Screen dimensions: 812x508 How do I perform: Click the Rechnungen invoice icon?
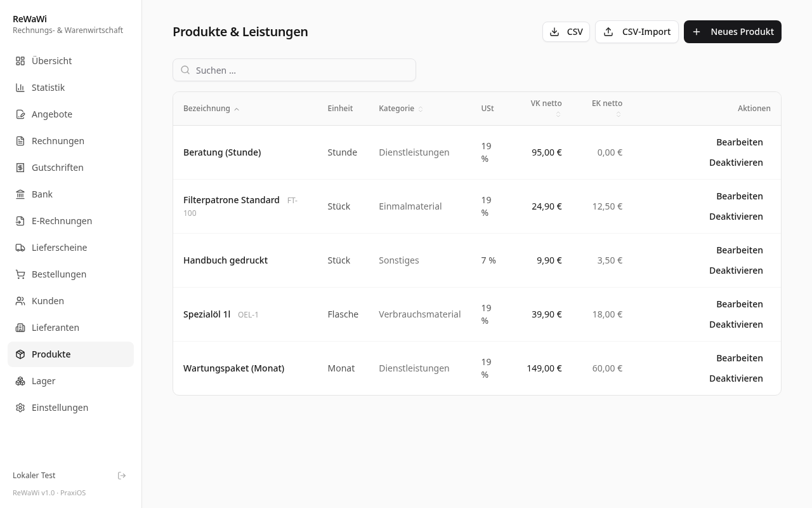pyautogui.click(x=20, y=141)
